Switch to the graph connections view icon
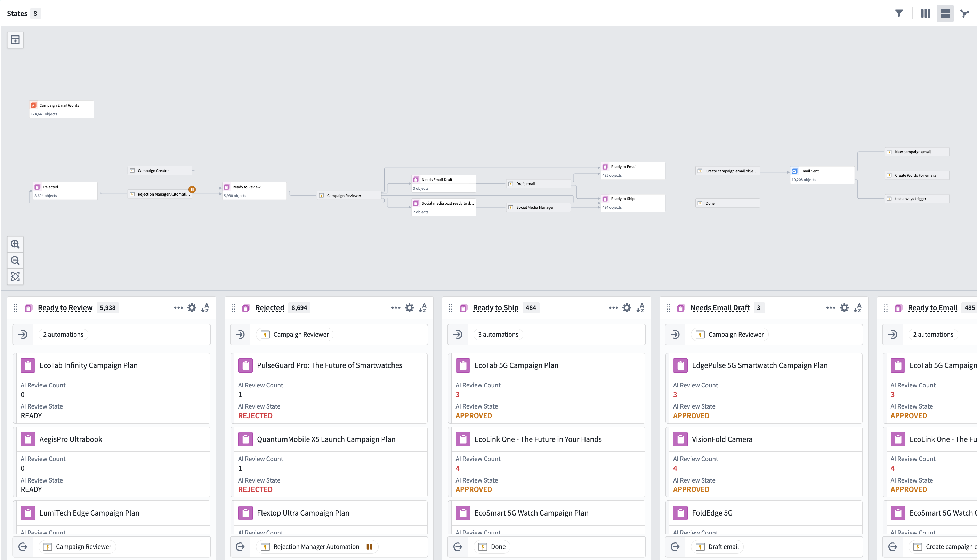 point(965,14)
